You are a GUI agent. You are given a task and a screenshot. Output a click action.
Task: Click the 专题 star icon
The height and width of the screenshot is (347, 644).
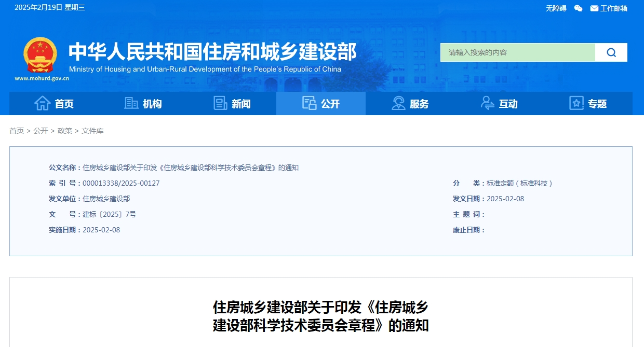pos(576,103)
